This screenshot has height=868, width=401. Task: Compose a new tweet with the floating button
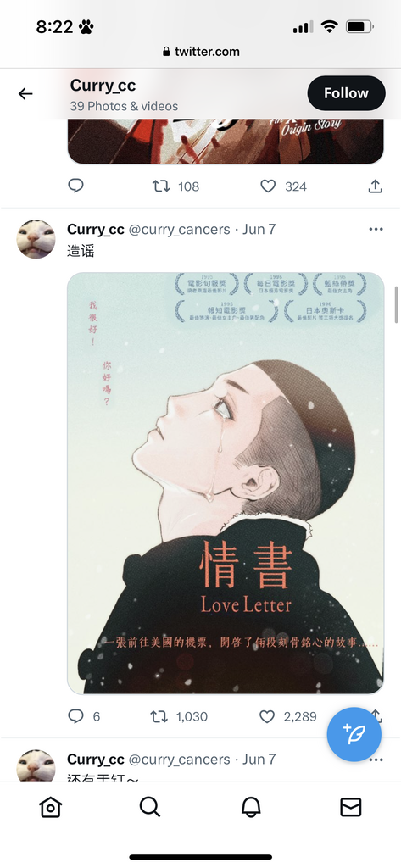(354, 735)
